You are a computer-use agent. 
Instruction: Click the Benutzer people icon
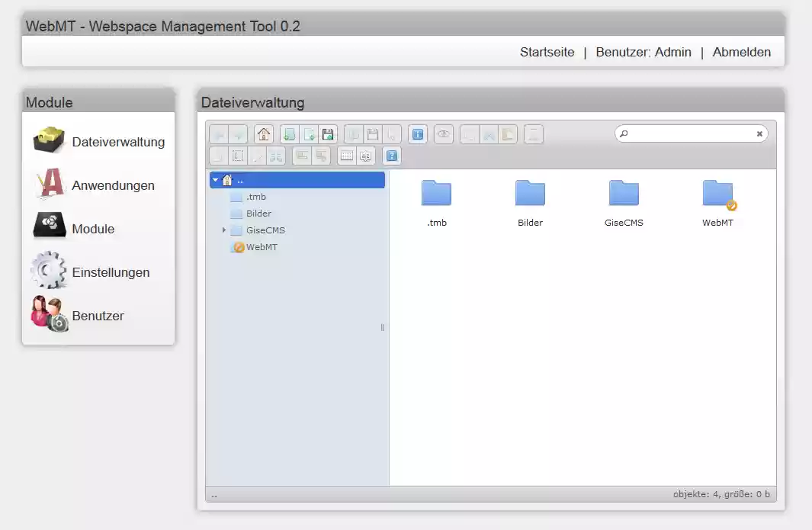coord(50,313)
